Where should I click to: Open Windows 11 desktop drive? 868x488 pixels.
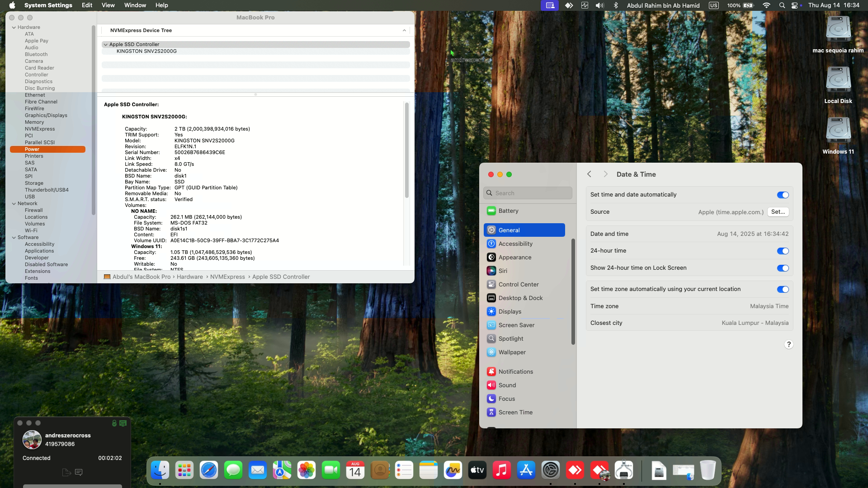point(838,136)
